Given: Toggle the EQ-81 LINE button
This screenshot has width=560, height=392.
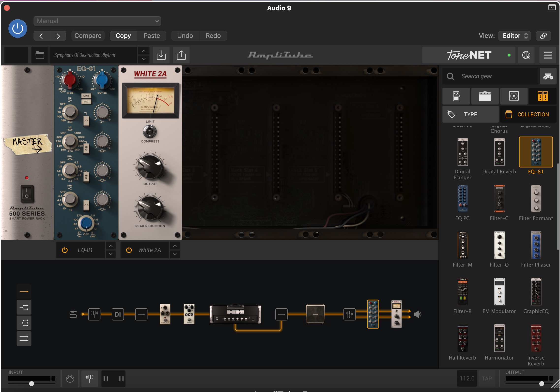Looking at the screenshot, I should pyautogui.click(x=86, y=96).
